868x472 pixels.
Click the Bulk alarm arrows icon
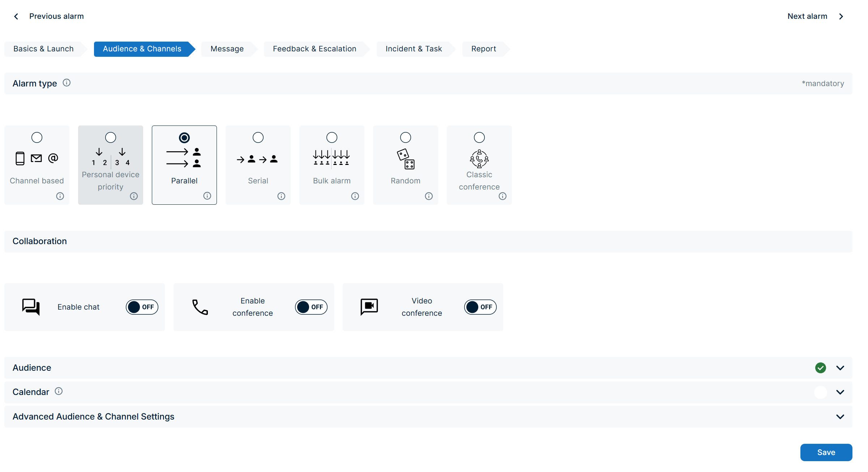point(331,158)
